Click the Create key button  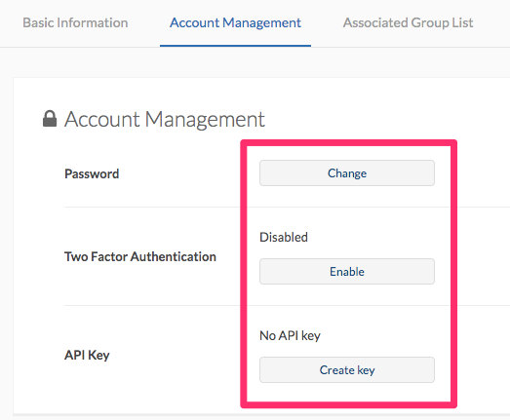pos(347,370)
